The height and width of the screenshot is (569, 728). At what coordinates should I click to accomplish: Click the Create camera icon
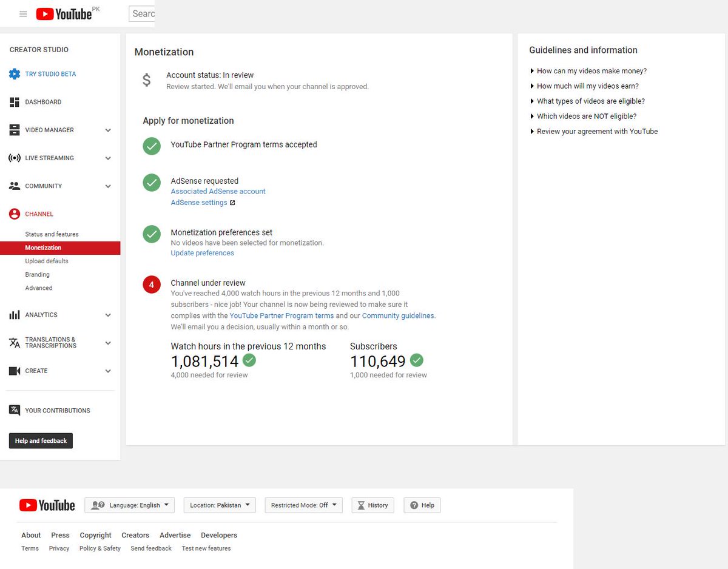[x=15, y=371]
